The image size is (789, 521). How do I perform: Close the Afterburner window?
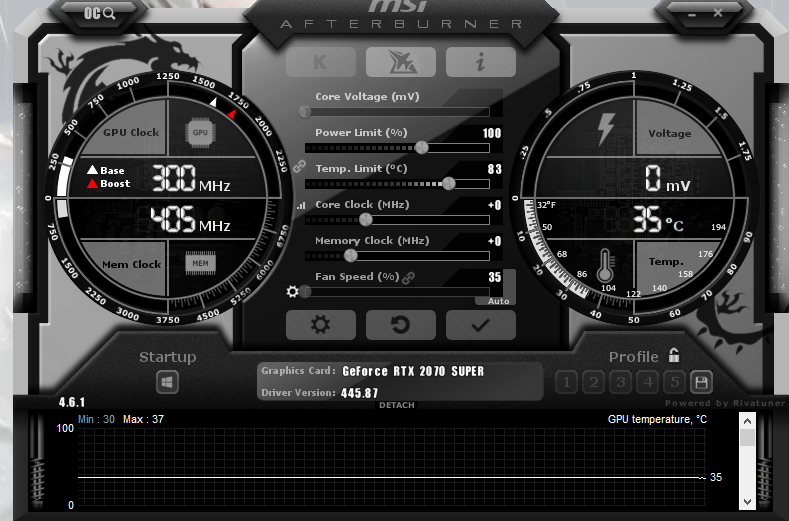718,13
